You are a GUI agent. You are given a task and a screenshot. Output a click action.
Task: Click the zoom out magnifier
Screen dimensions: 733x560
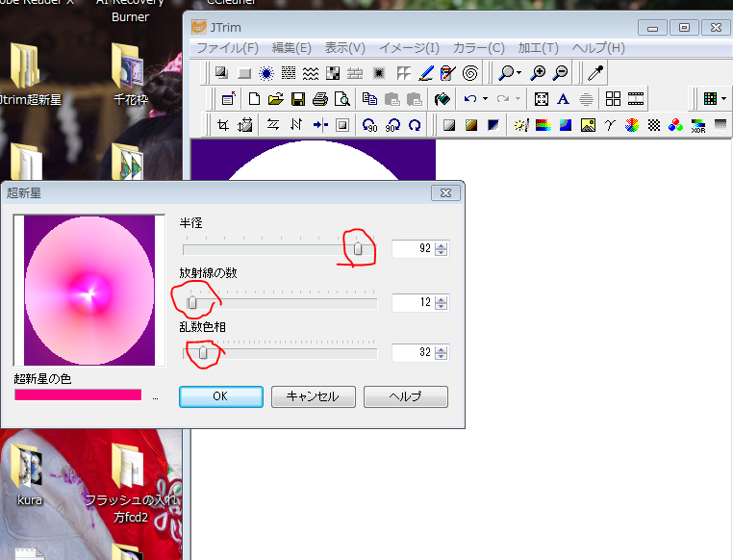click(560, 73)
